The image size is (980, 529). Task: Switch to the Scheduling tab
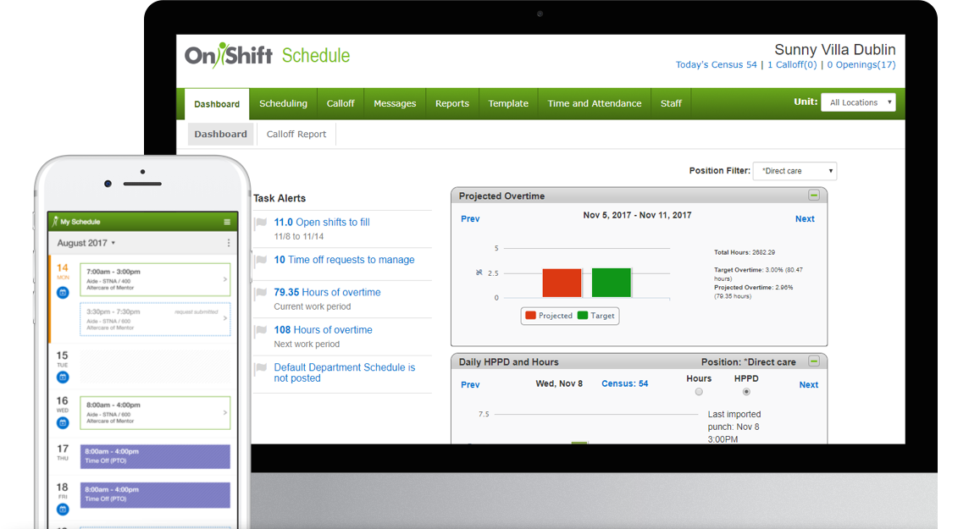click(x=283, y=103)
